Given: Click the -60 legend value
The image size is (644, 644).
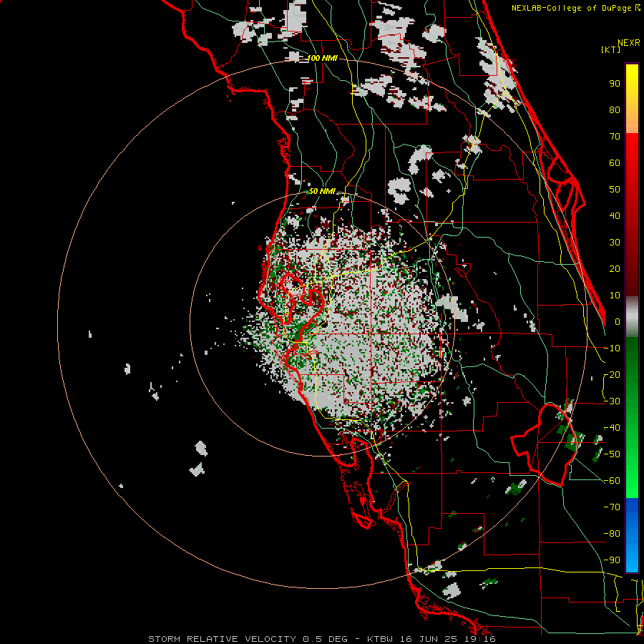Looking at the screenshot, I should tap(612, 481).
